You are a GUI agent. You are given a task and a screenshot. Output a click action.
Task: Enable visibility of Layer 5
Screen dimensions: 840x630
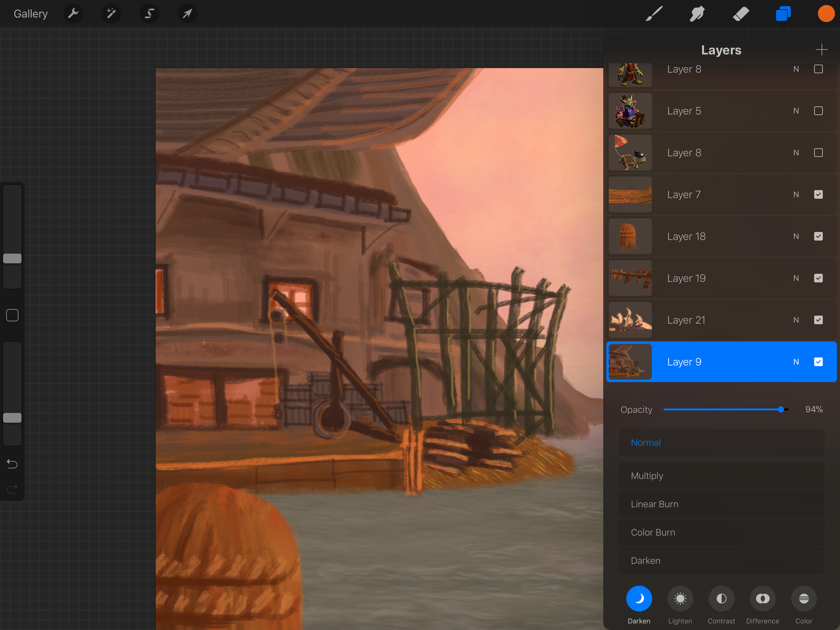(818, 111)
